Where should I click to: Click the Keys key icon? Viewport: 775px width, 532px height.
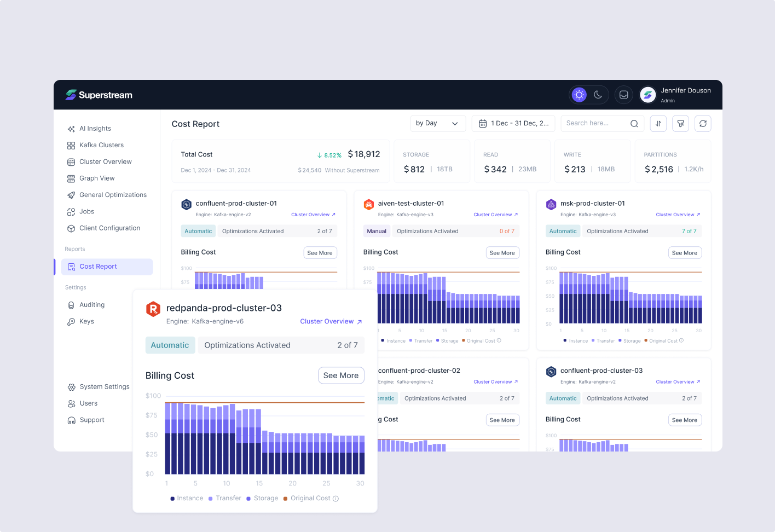point(71,322)
